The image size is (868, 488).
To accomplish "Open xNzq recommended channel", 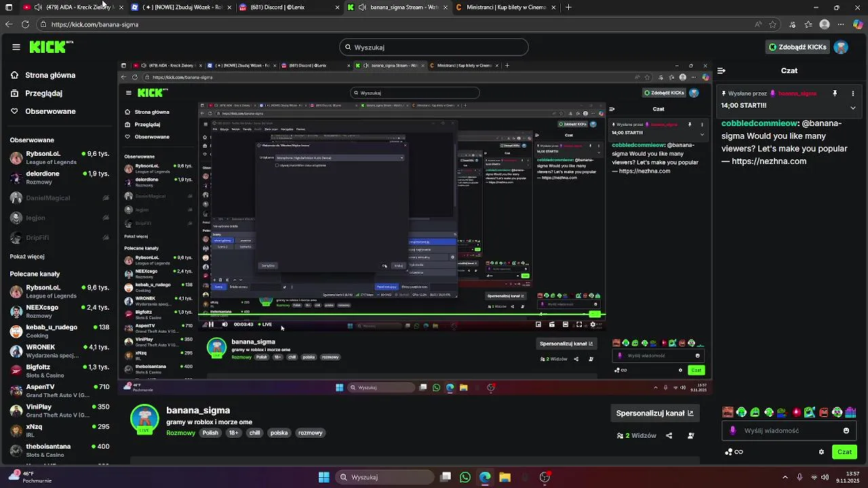I will click(x=60, y=430).
